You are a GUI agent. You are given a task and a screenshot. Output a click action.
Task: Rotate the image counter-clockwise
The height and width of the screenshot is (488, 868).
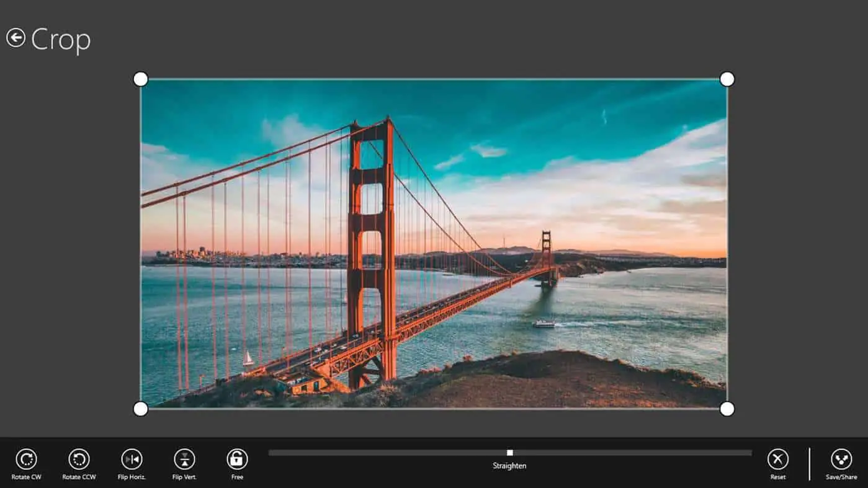coord(79,459)
